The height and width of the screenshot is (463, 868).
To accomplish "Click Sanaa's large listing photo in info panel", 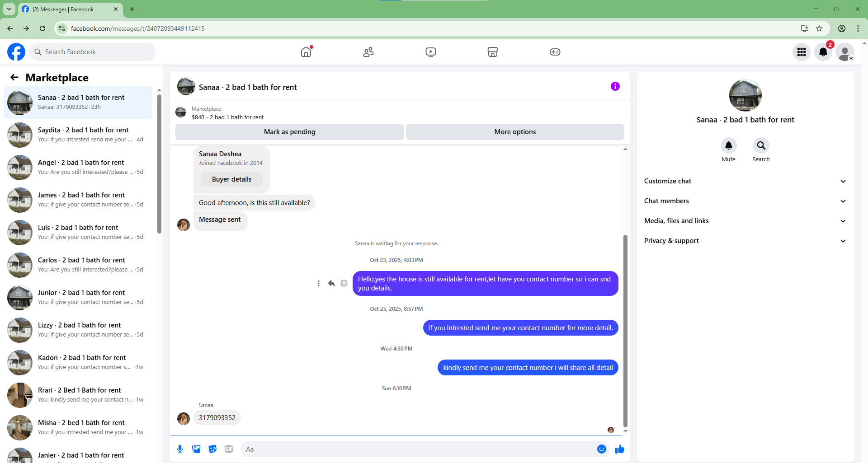I will point(745,95).
